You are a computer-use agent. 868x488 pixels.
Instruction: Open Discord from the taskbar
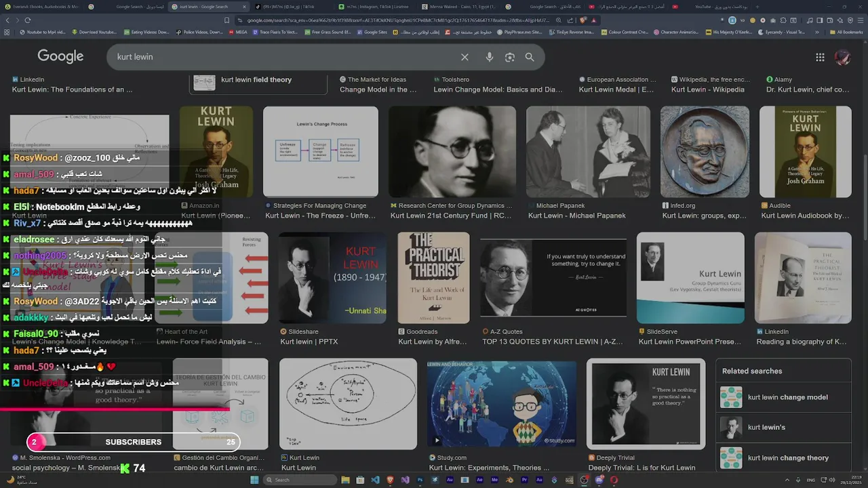599,480
